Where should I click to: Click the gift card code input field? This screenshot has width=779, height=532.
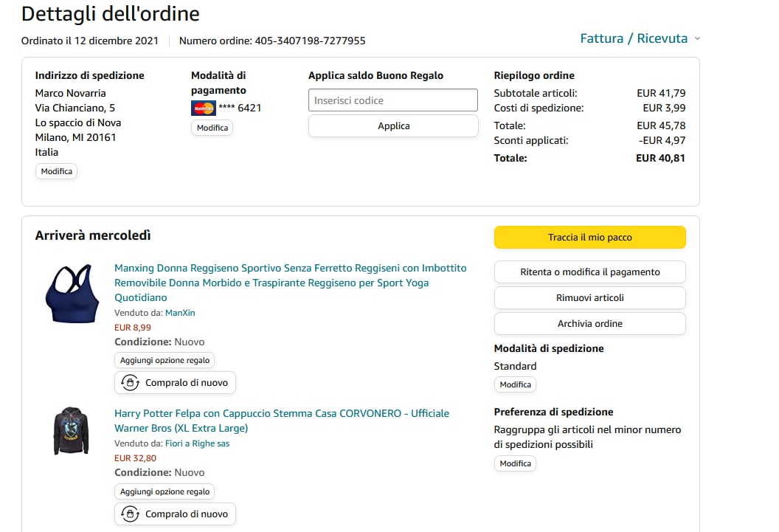(x=392, y=100)
